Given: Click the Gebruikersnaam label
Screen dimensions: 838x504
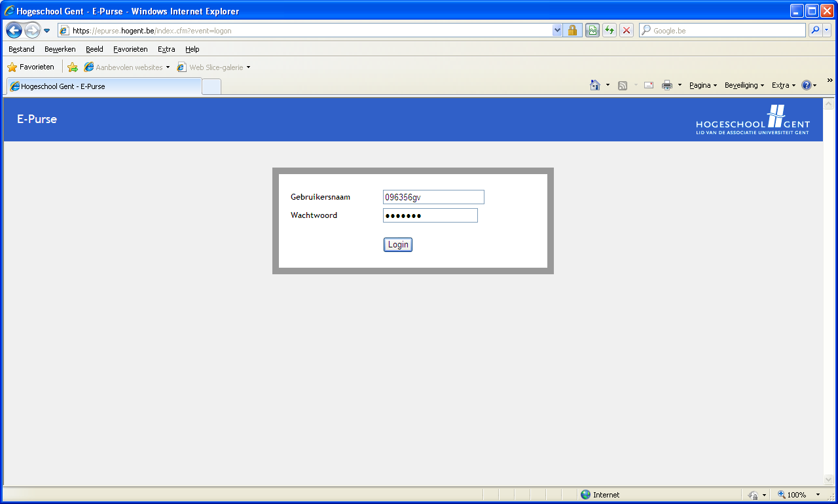Looking at the screenshot, I should [320, 197].
